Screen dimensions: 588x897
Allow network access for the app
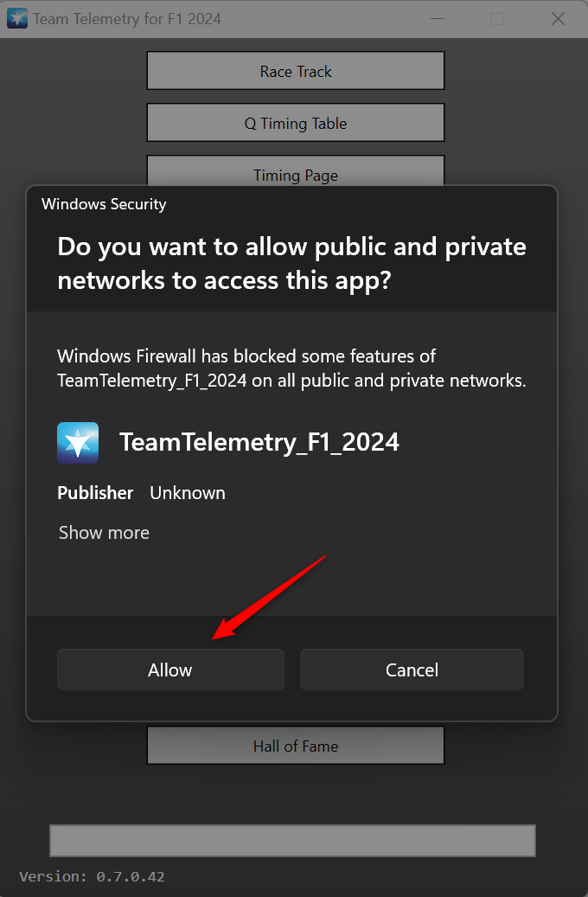coord(170,670)
